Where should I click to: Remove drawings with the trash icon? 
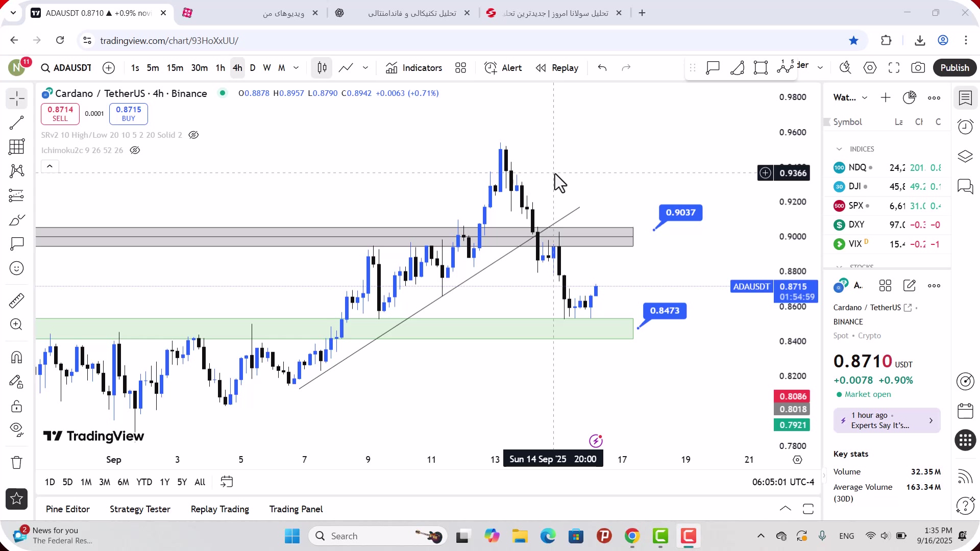(x=17, y=462)
